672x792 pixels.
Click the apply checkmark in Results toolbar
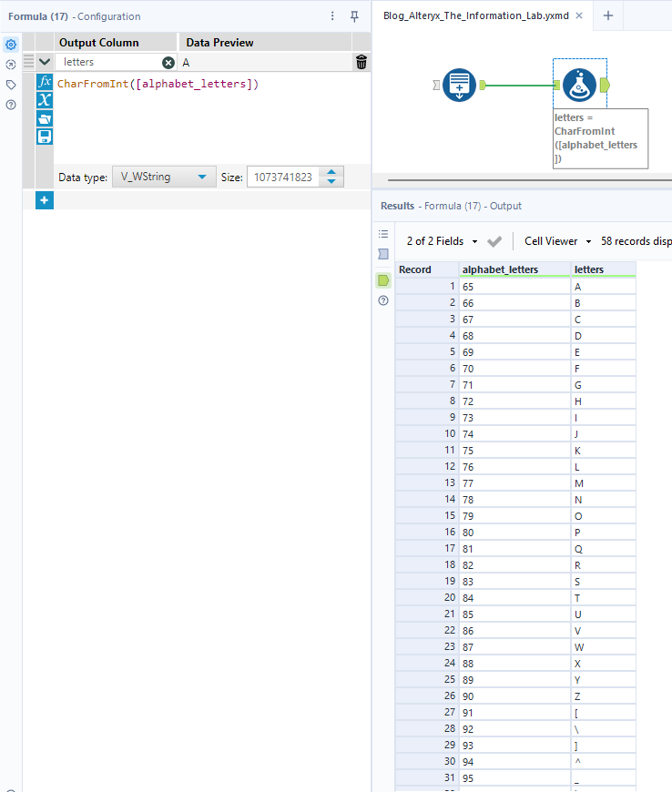point(494,241)
